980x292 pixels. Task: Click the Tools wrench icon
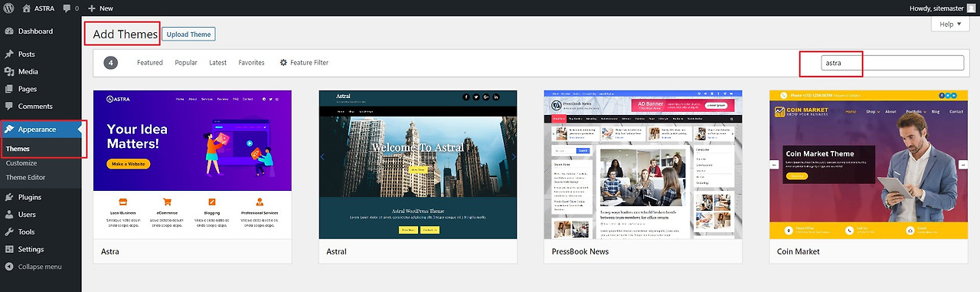tap(9, 231)
